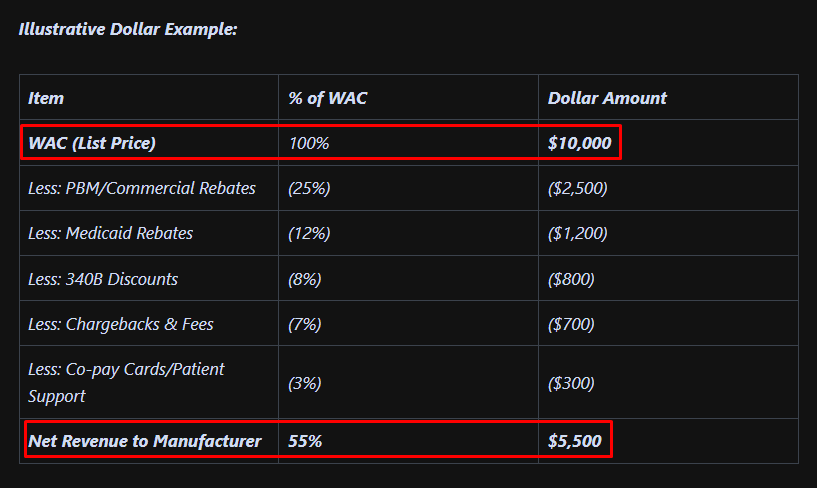Viewport: 817px width, 488px height.
Task: Click the "Illustrative Dollar Example" heading
Action: pyautogui.click(x=127, y=28)
